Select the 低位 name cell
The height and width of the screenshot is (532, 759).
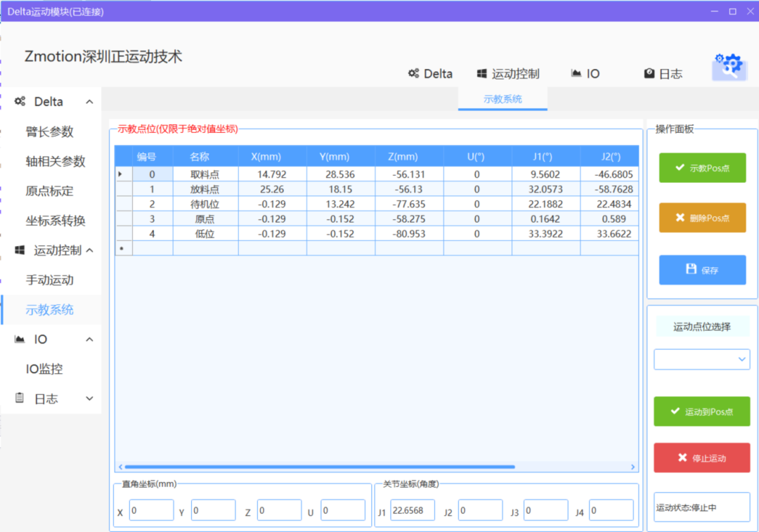pos(206,234)
